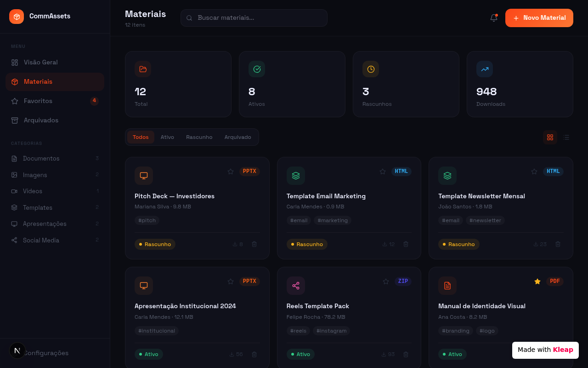
Task: Download Template Newsletter Mensal file
Action: pyautogui.click(x=540, y=244)
